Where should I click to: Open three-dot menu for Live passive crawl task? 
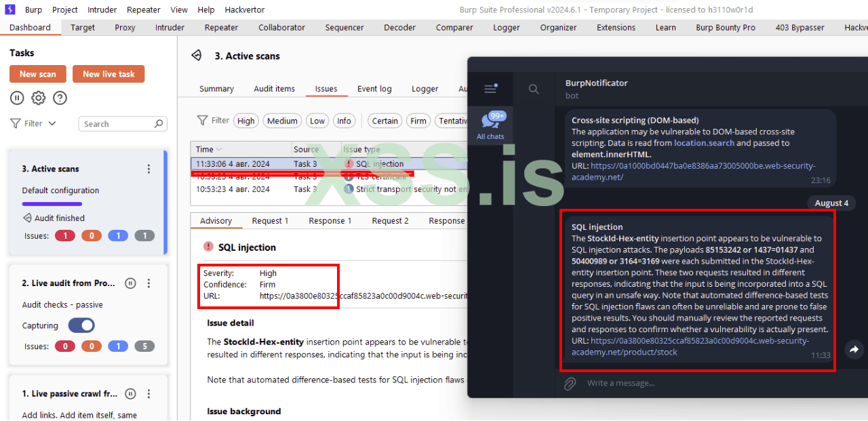[x=149, y=393]
